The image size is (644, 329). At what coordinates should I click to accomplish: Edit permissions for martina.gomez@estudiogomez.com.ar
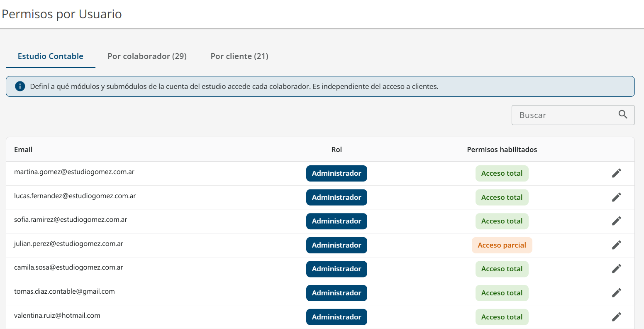(617, 173)
